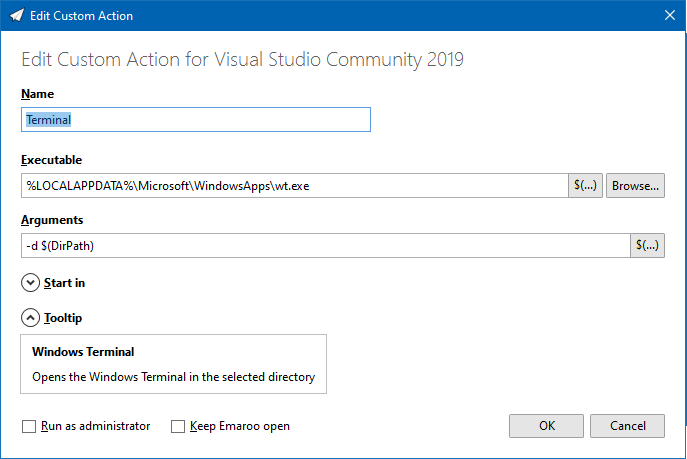Click heading Edit Custom Action for Visual Studio
687x459 pixels.
pyautogui.click(x=242, y=60)
